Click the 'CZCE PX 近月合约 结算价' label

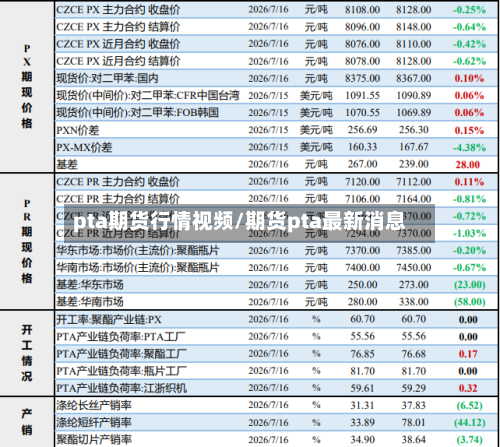[118, 61]
